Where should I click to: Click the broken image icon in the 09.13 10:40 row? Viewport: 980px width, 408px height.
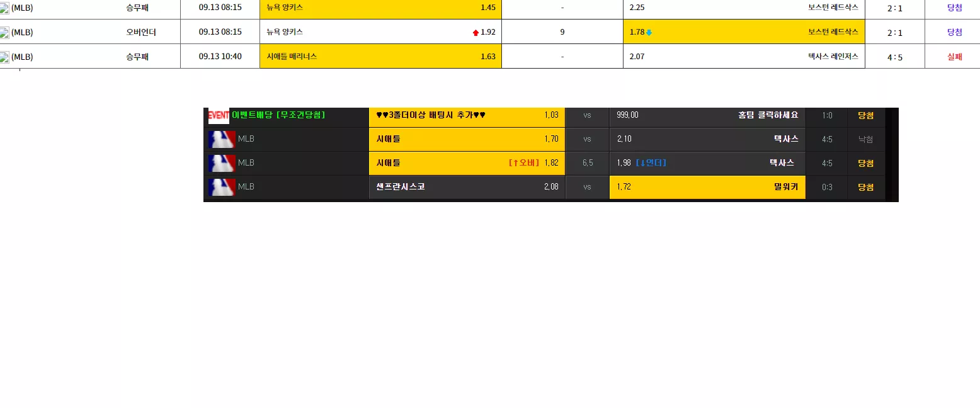point(4,57)
